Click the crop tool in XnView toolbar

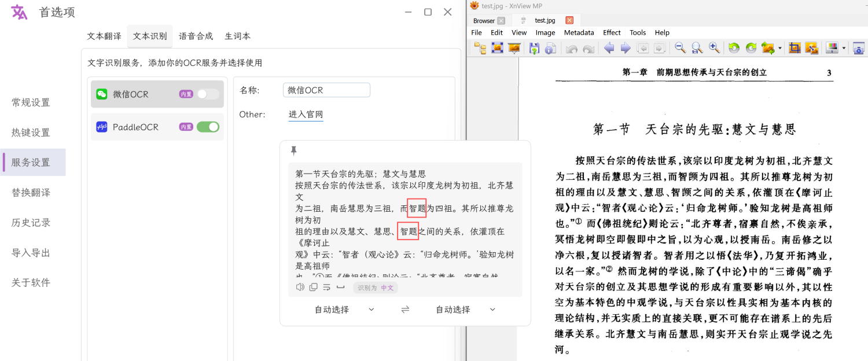pos(795,48)
